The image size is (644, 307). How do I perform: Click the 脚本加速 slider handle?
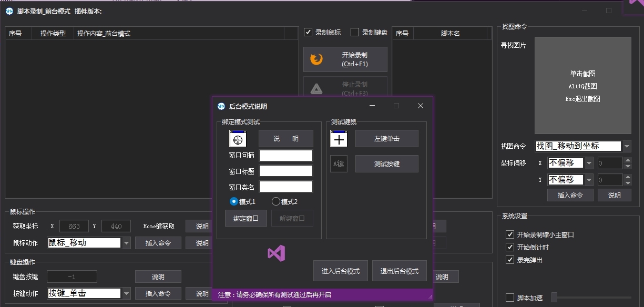click(554, 298)
